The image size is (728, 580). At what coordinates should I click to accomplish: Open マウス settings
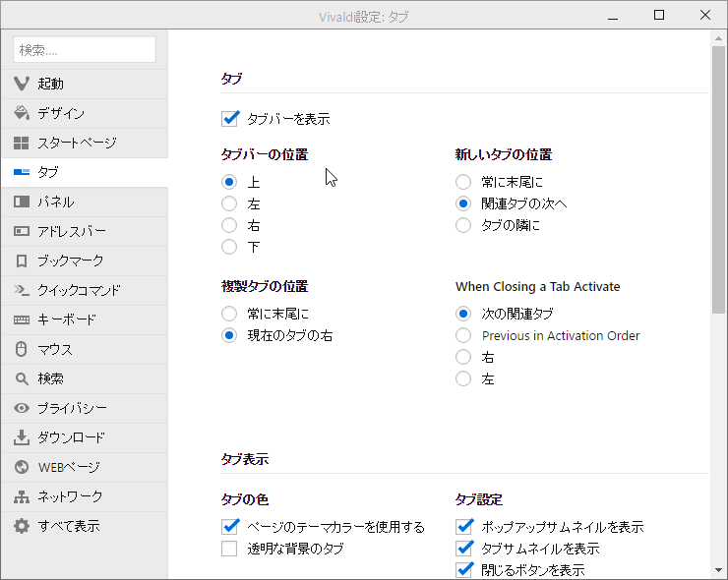[x=85, y=349]
